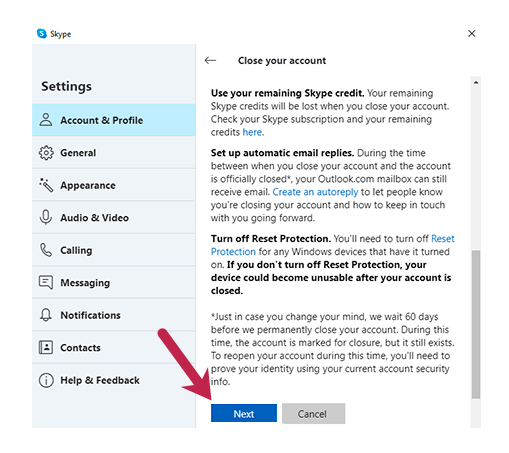Close the Skype settings window

471,33
